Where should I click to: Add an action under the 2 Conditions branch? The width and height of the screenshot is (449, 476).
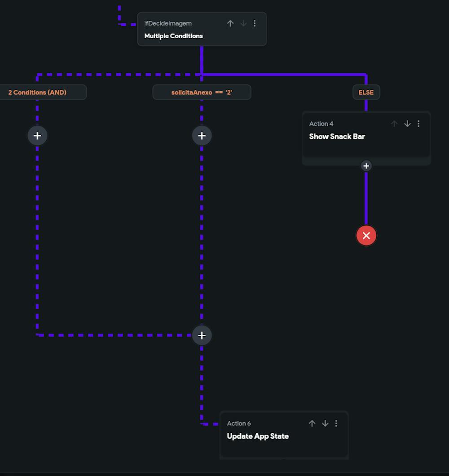[37, 135]
